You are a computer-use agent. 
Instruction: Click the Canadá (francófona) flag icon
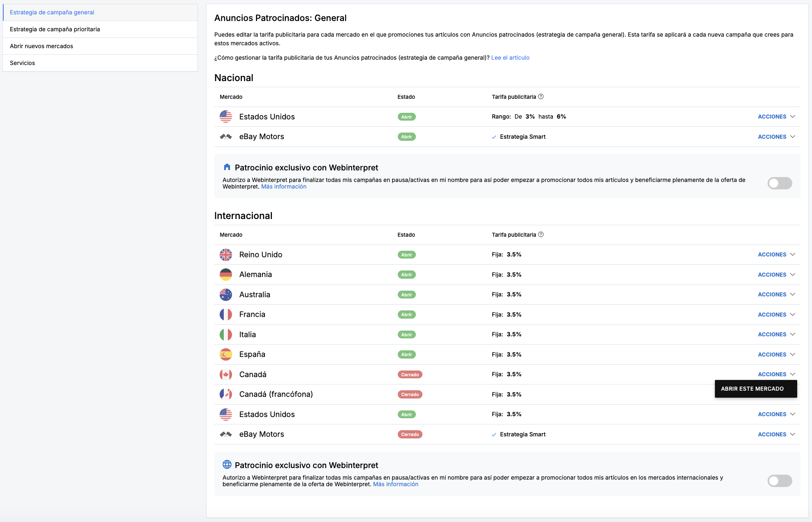tap(226, 394)
